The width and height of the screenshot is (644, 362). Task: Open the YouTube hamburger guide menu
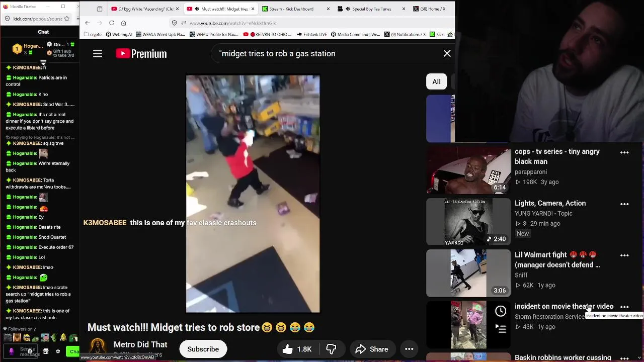(x=98, y=53)
